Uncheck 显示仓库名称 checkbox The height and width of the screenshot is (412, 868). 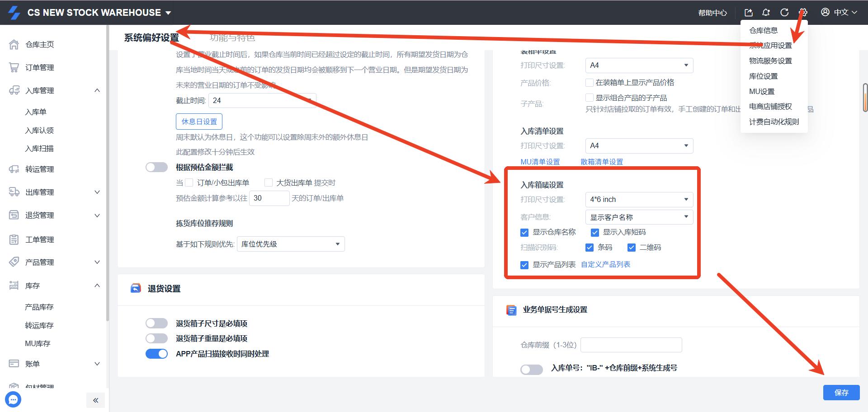click(x=524, y=233)
